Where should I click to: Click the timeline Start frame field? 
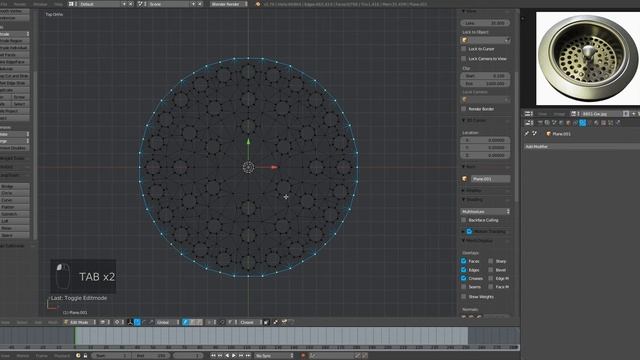point(111,356)
